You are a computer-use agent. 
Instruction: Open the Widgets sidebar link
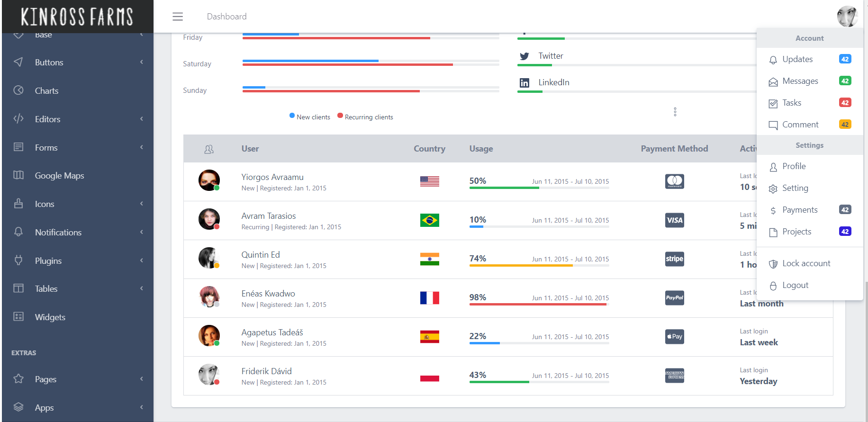pos(50,317)
